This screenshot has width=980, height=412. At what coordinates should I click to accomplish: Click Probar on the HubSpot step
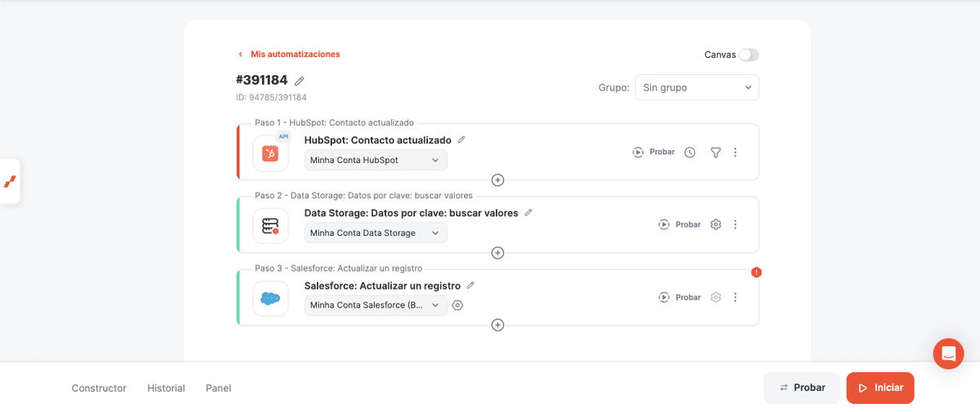(653, 153)
